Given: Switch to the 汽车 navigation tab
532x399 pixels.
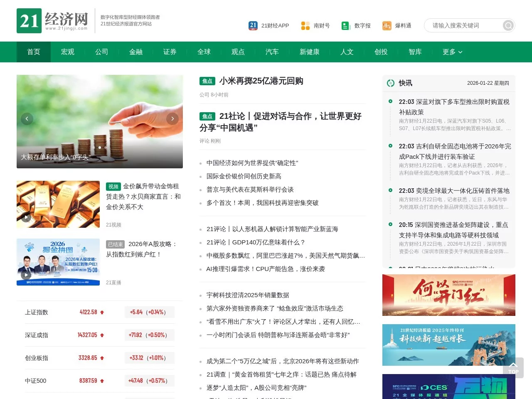Looking at the screenshot, I should 272,52.
